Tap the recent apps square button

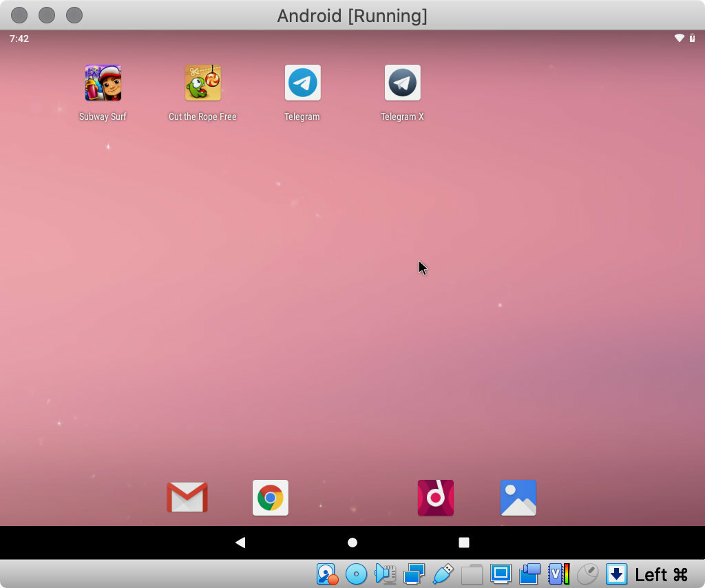click(x=464, y=543)
